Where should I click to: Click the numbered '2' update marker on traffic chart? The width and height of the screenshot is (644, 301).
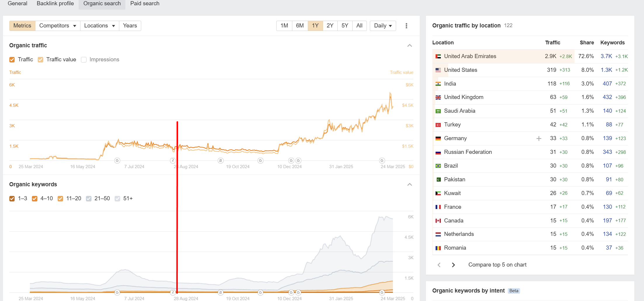173,160
